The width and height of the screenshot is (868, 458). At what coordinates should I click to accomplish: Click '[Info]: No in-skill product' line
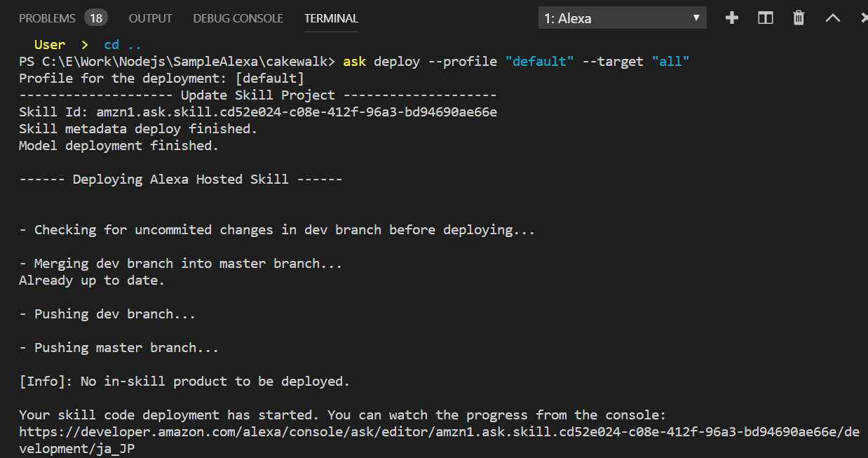tap(184, 382)
